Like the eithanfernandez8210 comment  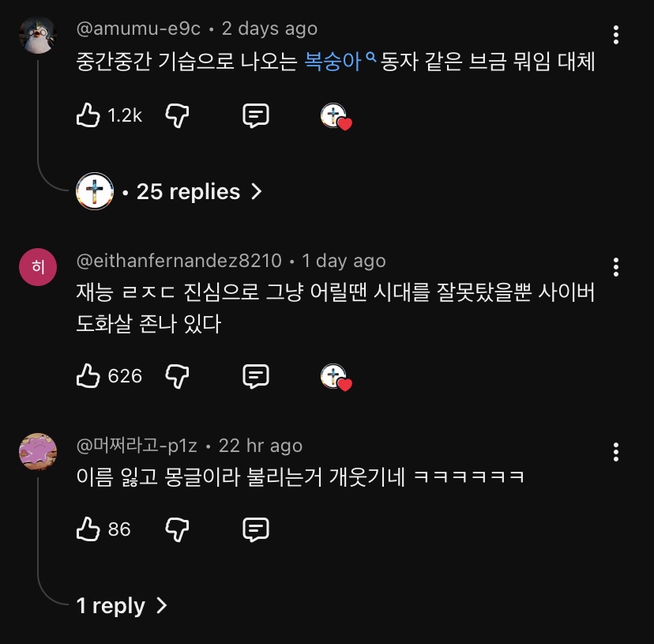tap(88, 376)
